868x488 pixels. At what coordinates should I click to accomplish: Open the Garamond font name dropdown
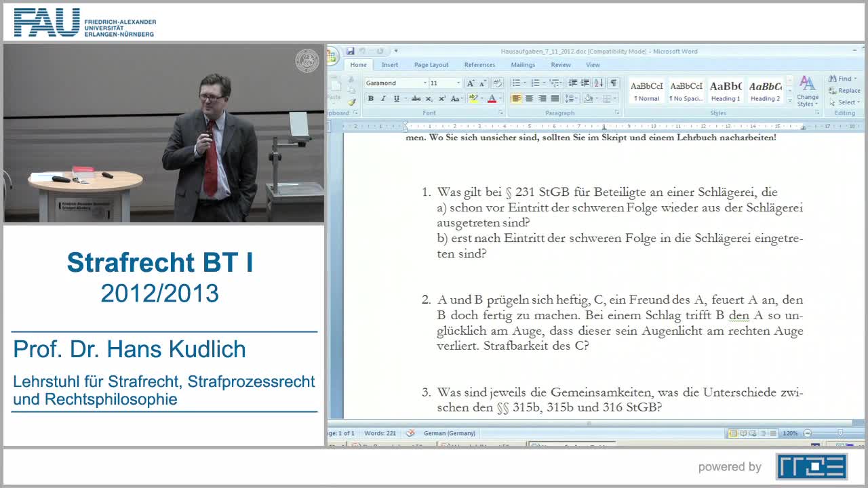(x=425, y=83)
